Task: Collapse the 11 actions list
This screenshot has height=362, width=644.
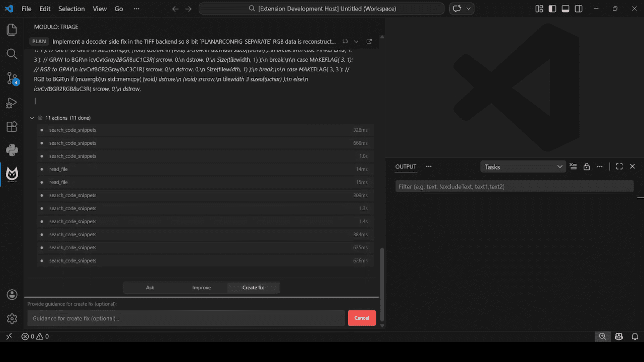Action: [32, 118]
